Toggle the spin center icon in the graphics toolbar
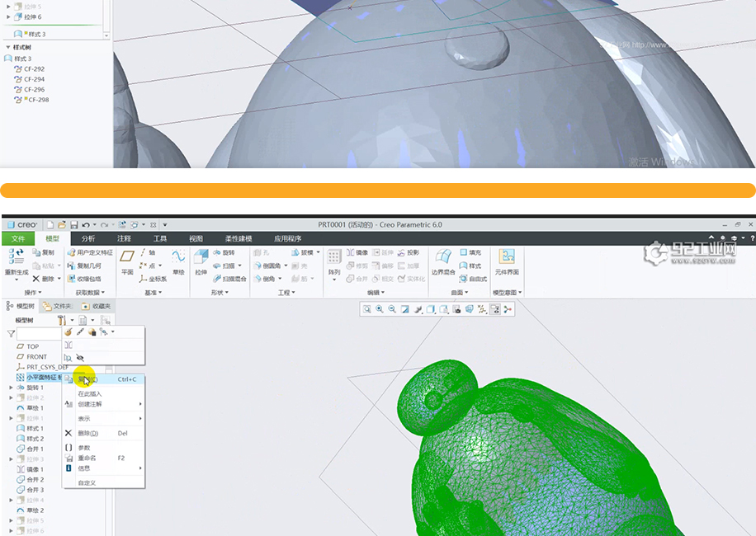Image resolution: width=756 pixels, height=536 pixels. (508, 309)
